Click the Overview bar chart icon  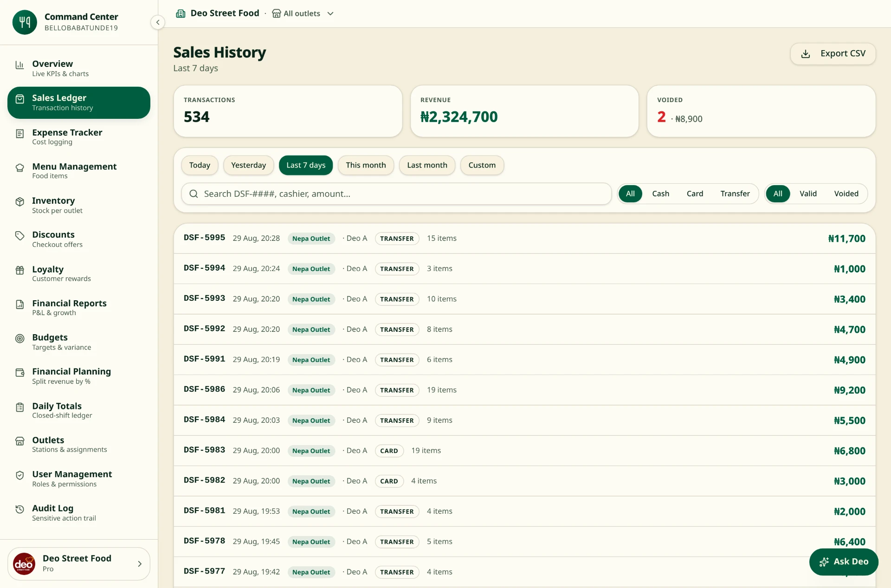[x=19, y=65]
